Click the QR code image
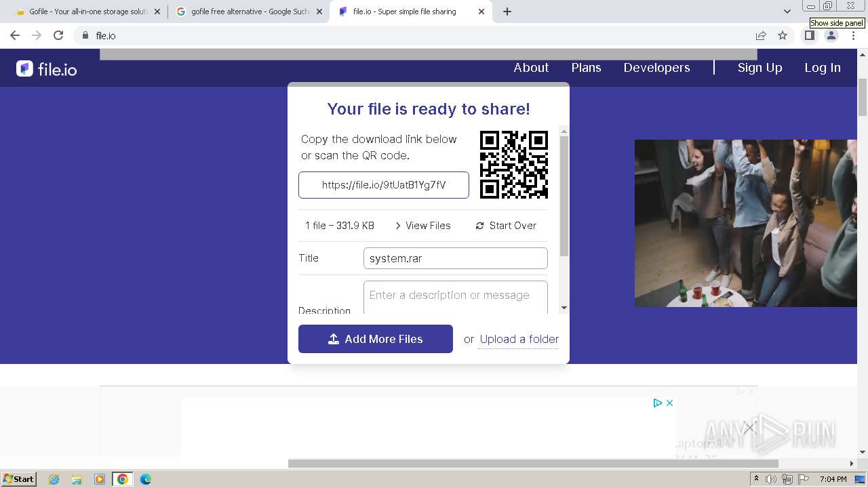Screen dimensions: 868x488 514,165
